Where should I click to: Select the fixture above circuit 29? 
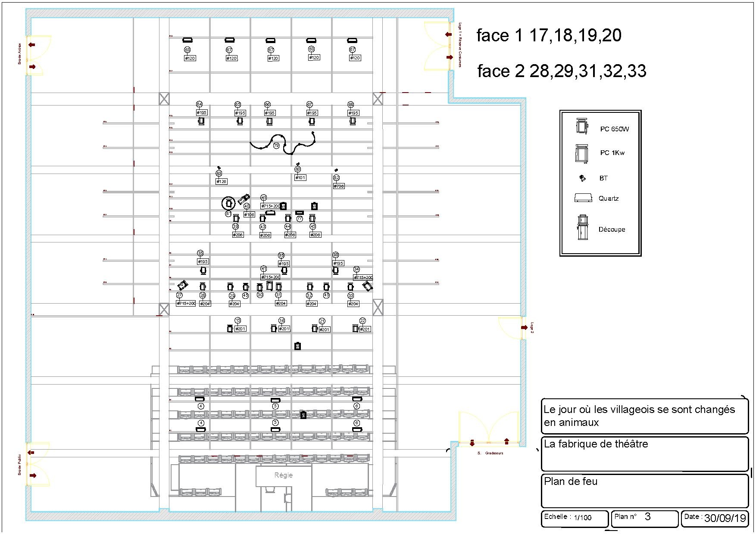click(230, 286)
